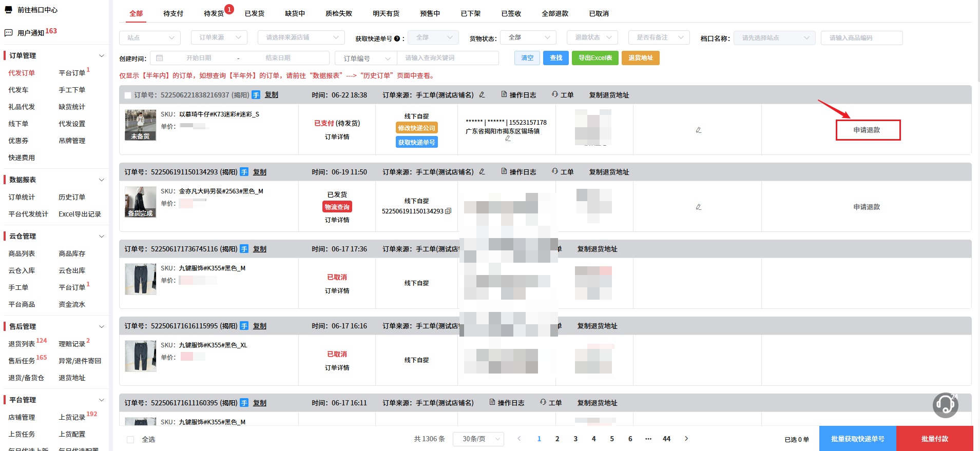Click the floating customer service headset icon
Viewport: 980px width, 451px height.
[x=945, y=405]
